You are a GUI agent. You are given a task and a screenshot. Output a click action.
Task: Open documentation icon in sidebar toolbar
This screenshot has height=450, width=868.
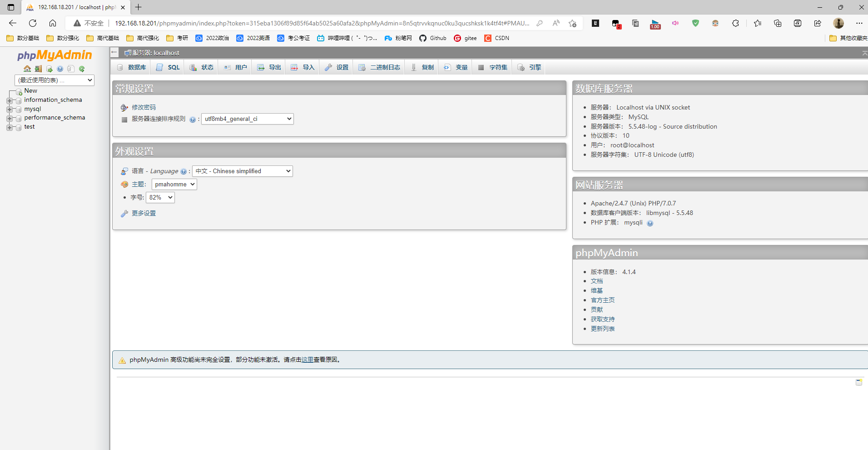[x=60, y=69]
